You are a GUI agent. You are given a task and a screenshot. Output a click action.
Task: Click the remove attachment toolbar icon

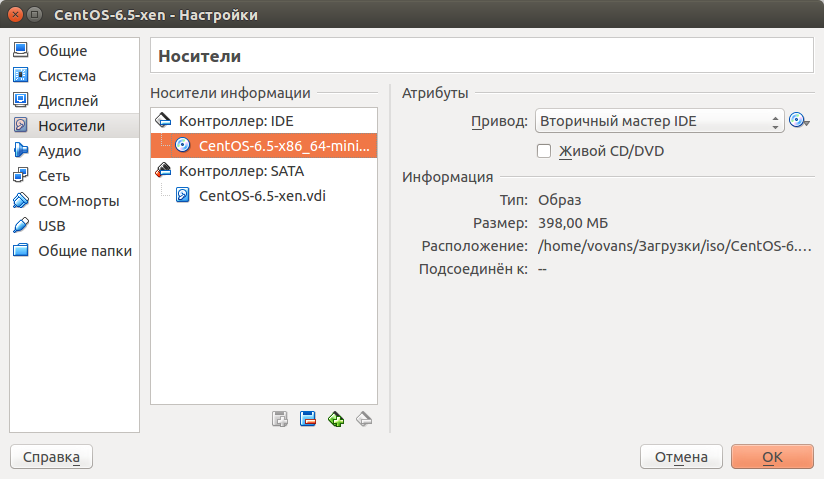pos(364,419)
